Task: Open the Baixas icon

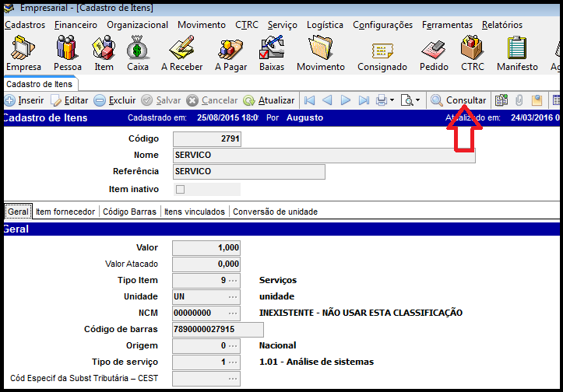Action: click(x=272, y=51)
